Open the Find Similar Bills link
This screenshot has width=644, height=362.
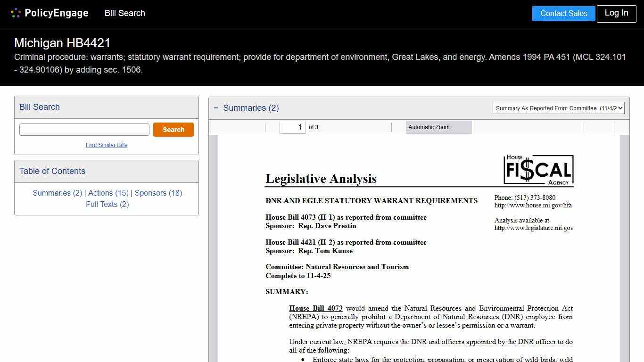coord(106,145)
